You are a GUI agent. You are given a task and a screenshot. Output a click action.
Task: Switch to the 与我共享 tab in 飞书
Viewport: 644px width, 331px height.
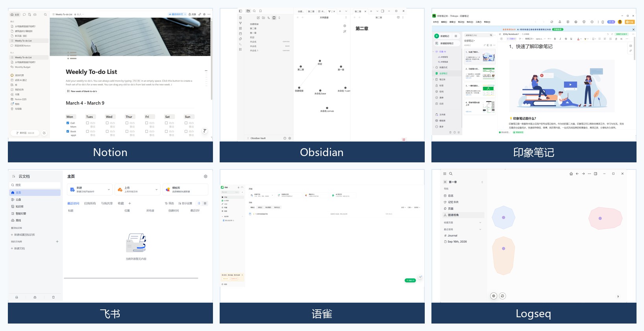pyautogui.click(x=107, y=203)
